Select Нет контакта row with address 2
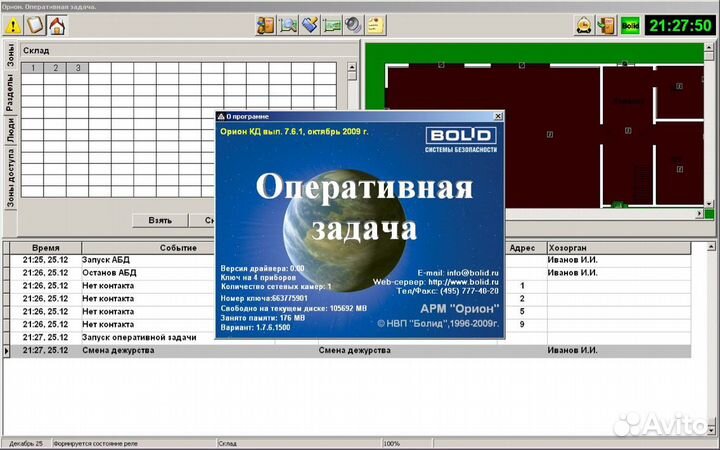 click(347, 298)
